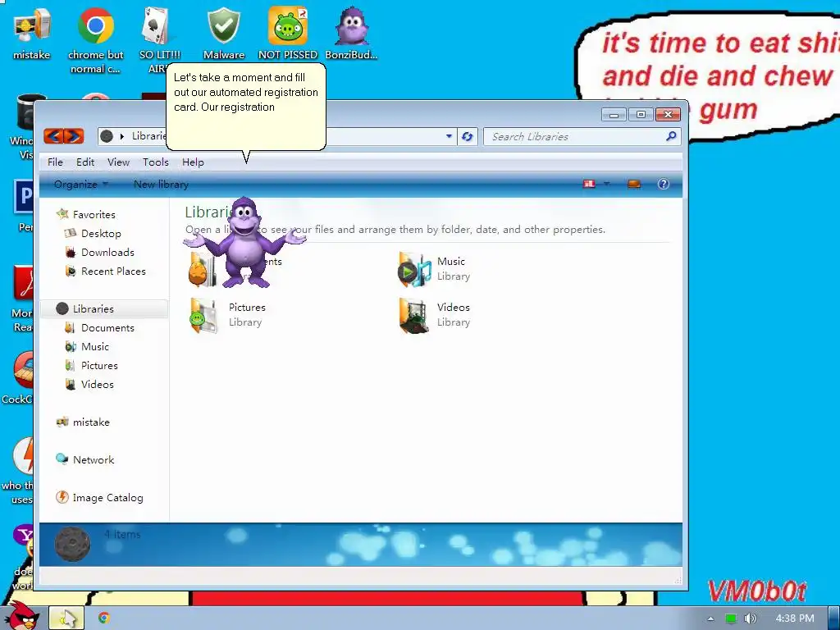Open the View menu

click(x=118, y=162)
